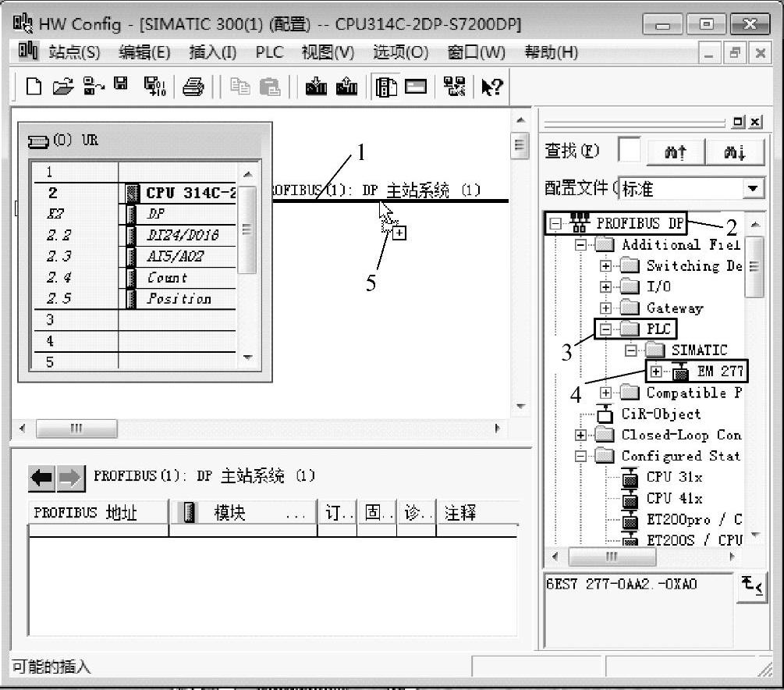784x690 pixels.
Task: Click the Upload from module icon
Action: 346,87
